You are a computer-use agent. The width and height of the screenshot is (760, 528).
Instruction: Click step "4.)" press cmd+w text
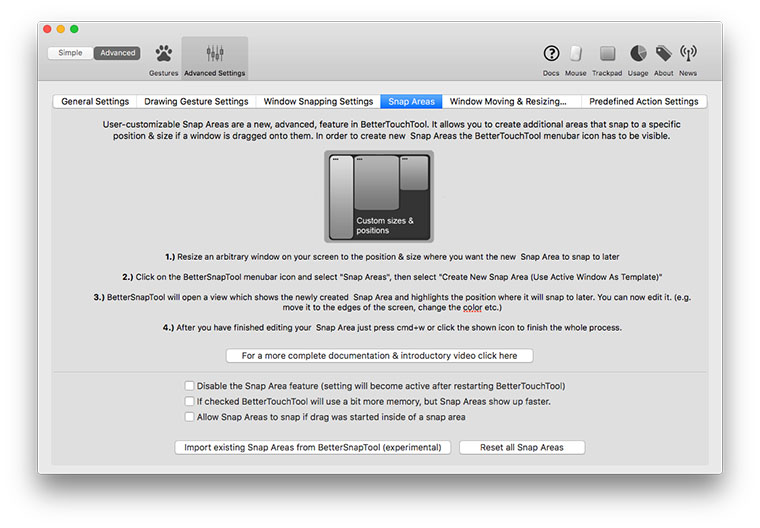pos(392,327)
